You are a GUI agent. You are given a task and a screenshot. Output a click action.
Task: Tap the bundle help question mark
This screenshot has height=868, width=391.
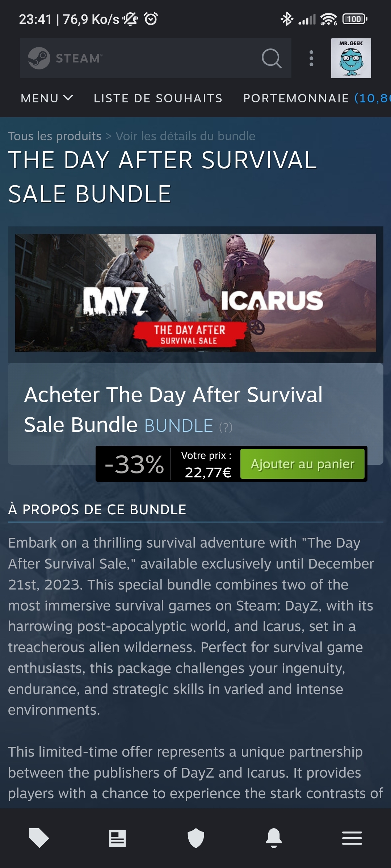point(226,427)
